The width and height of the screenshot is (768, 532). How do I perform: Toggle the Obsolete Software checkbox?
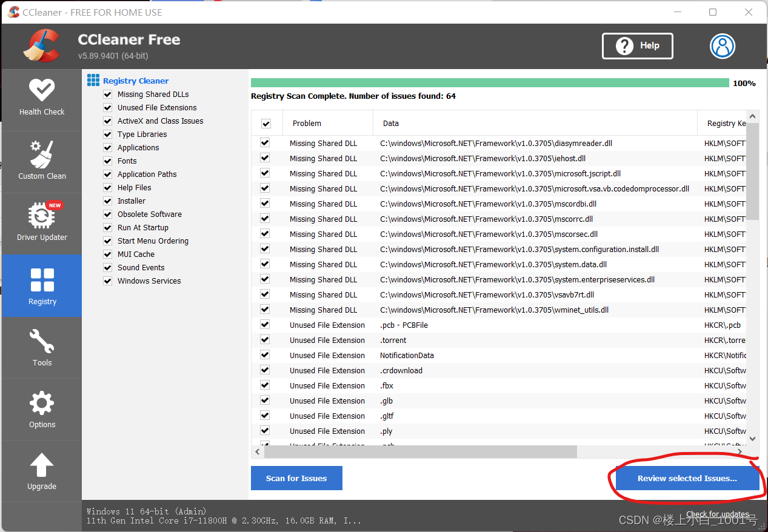(x=108, y=214)
